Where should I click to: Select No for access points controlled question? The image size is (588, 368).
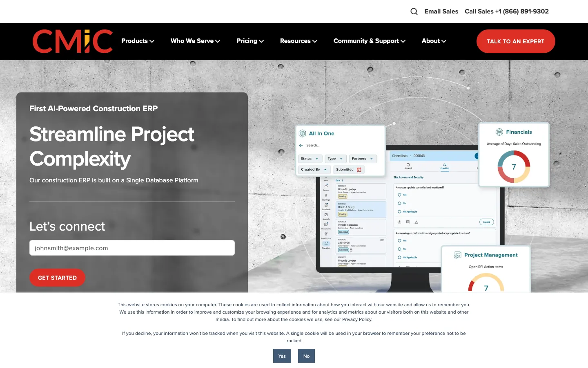pyautogui.click(x=399, y=203)
